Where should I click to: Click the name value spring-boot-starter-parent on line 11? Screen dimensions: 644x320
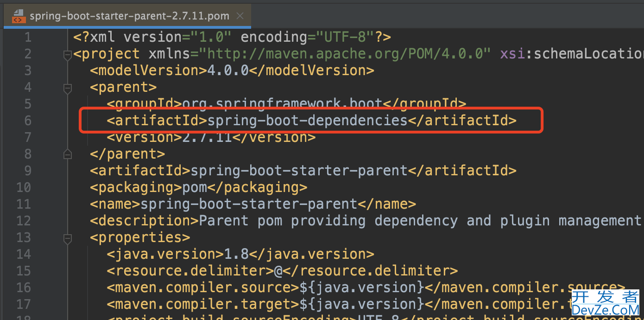249,204
